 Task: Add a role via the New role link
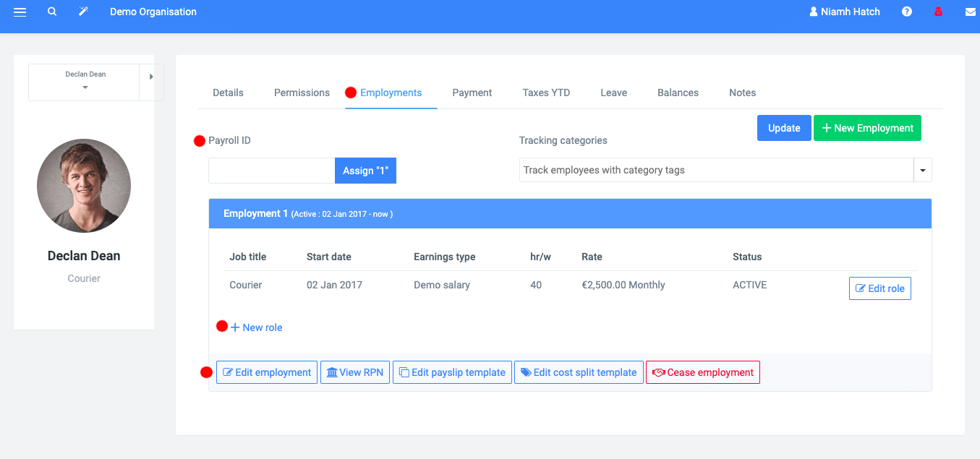pyautogui.click(x=257, y=327)
